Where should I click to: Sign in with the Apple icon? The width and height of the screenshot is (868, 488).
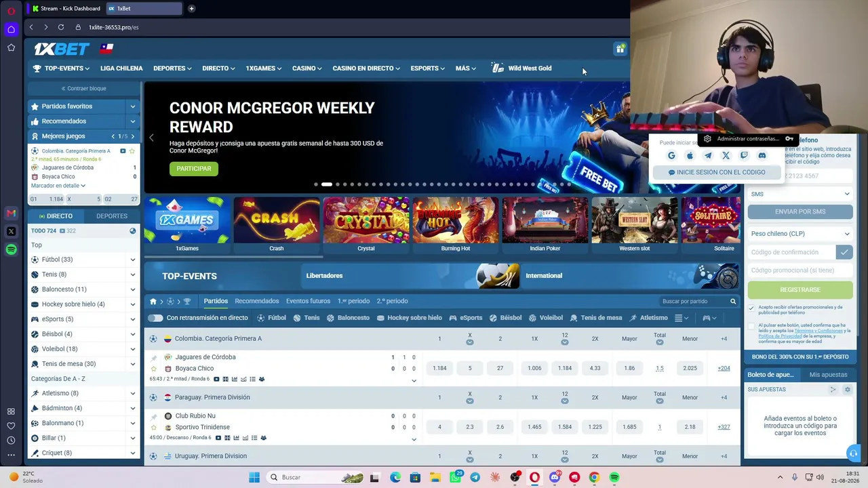pyautogui.click(x=690, y=155)
